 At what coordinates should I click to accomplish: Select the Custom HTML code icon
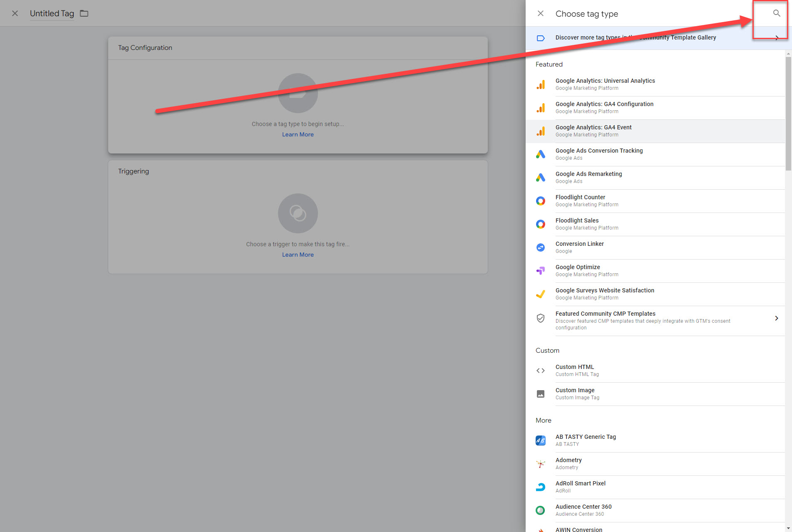[540, 371]
